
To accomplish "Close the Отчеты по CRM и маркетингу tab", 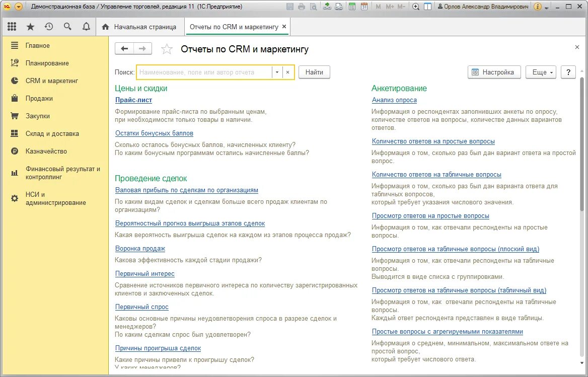I will [x=284, y=27].
